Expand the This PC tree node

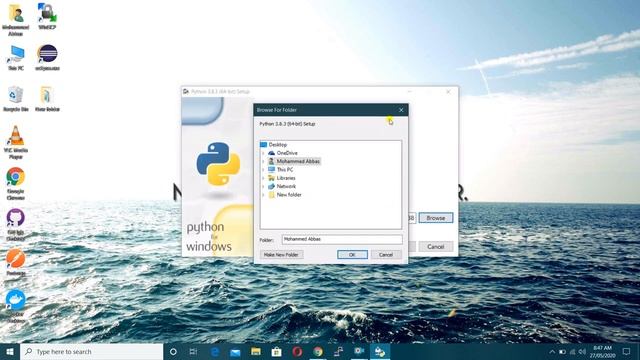[x=263, y=169]
